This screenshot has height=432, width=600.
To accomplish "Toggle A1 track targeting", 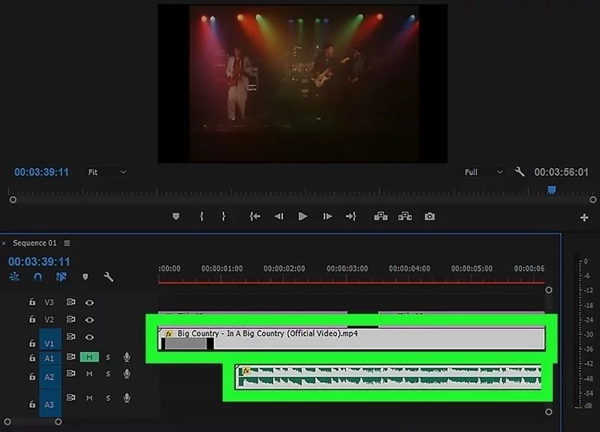I will (50, 359).
